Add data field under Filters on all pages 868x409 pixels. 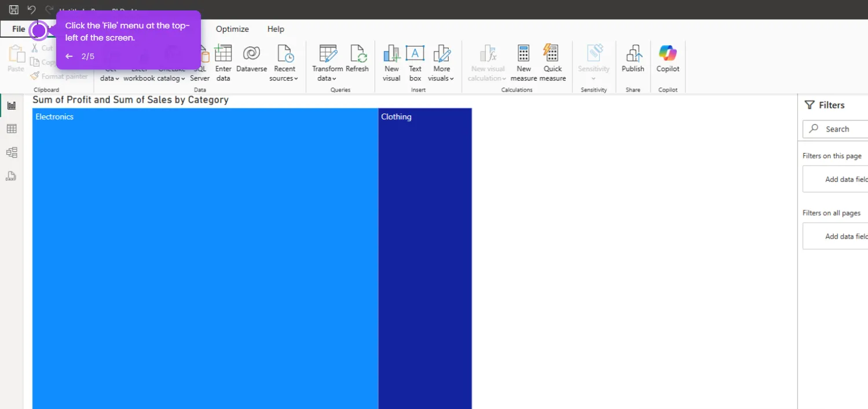click(x=835, y=236)
